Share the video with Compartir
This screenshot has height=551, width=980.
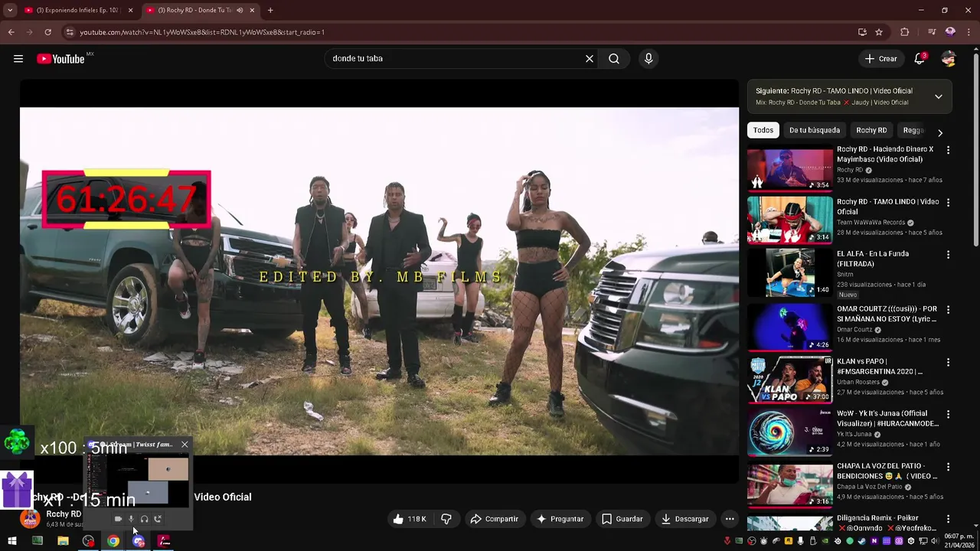(494, 519)
